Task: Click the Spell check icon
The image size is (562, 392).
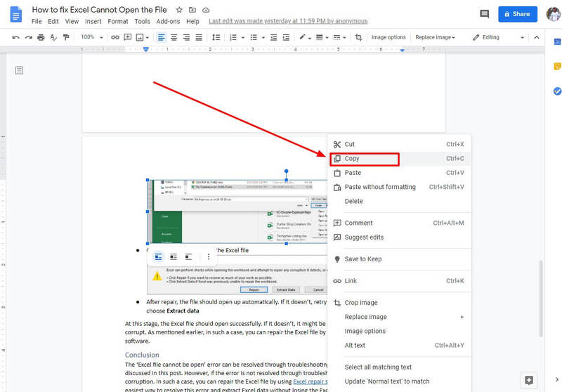Action: tap(53, 37)
